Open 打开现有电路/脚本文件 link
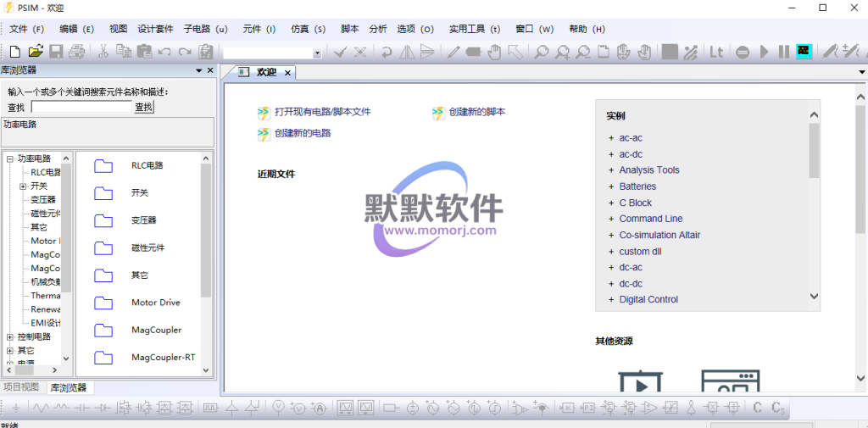This screenshot has height=428, width=868. [323, 112]
